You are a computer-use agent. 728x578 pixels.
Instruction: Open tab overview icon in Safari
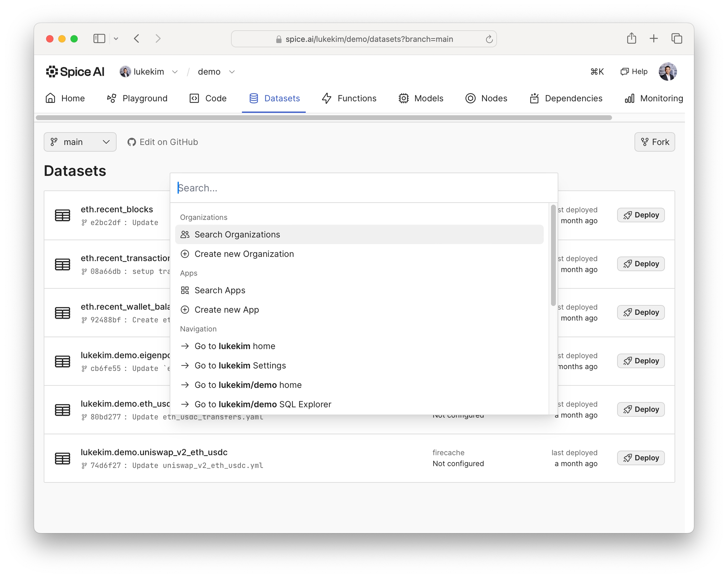point(676,39)
